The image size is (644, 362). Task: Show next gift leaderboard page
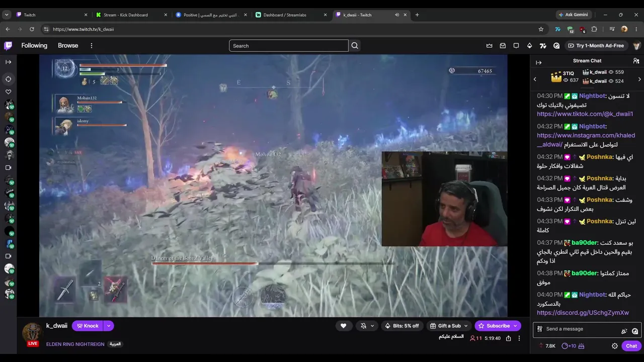(x=639, y=79)
